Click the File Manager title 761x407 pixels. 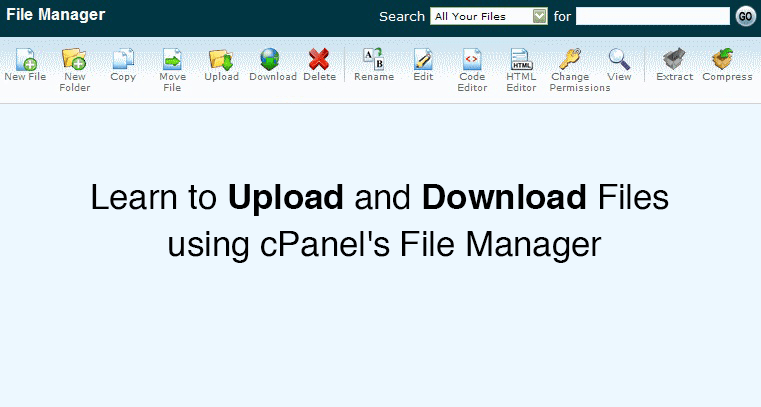[55, 15]
